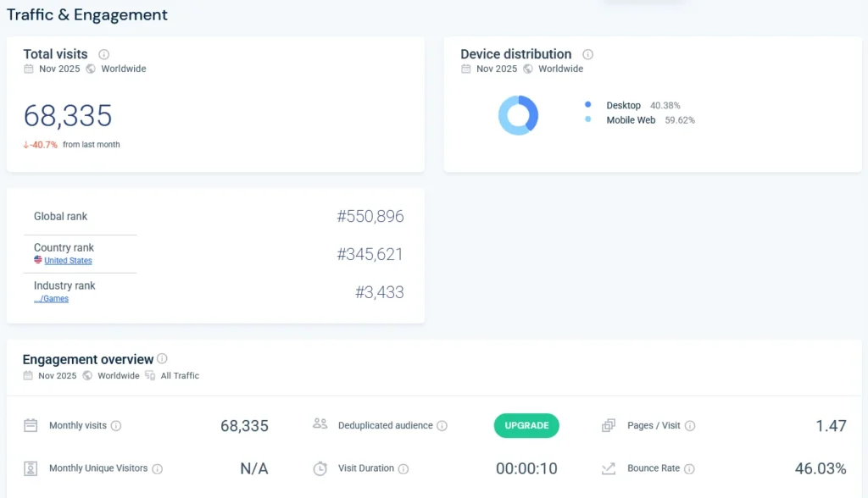The image size is (868, 498).
Task: Click info icon next to Monthly visits
Action: coord(116,426)
